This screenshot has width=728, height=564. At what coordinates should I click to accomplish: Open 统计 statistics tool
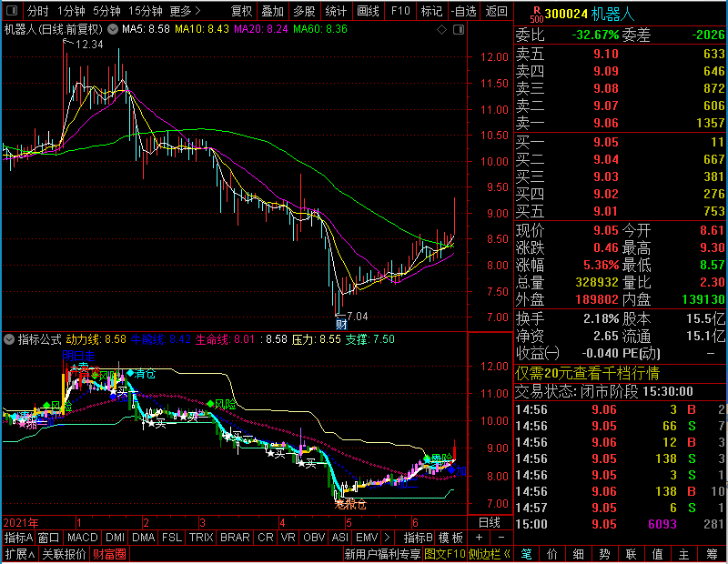[x=336, y=11]
